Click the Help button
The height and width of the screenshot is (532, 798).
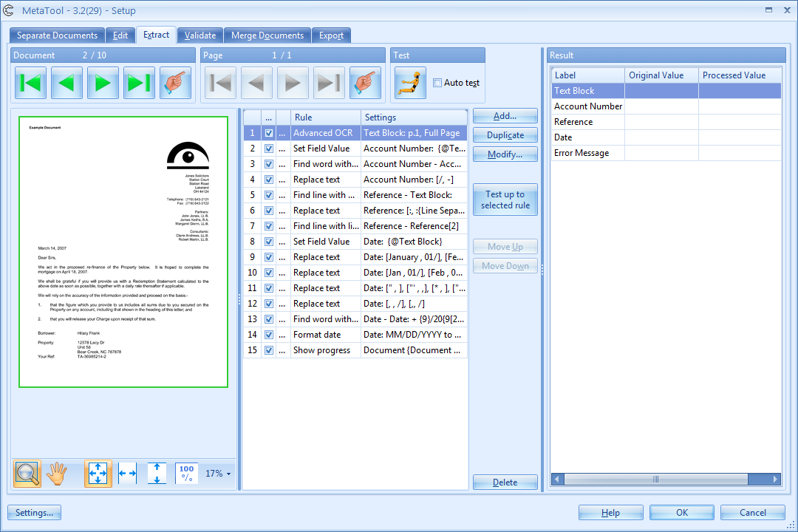611,513
